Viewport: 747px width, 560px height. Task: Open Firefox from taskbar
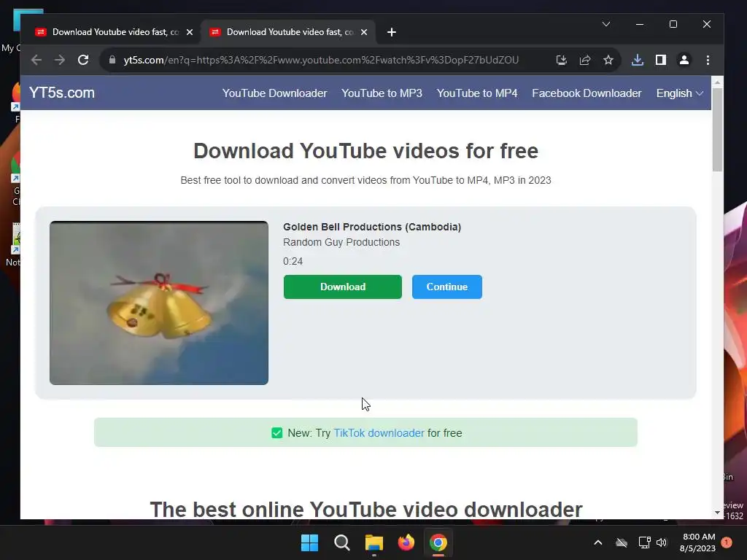[406, 542]
